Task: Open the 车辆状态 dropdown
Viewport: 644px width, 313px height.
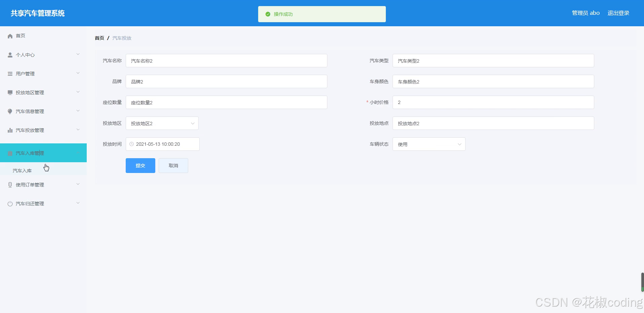Action: [x=429, y=144]
